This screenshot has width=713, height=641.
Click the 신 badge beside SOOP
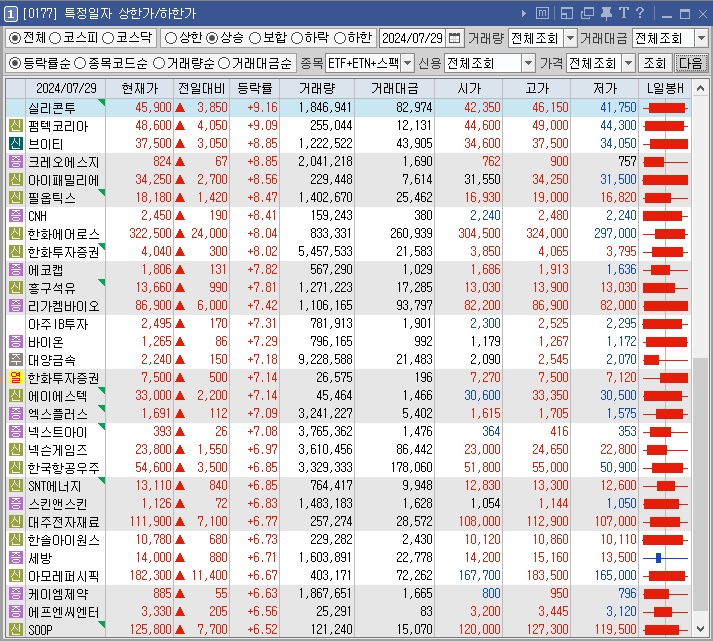click(15, 630)
